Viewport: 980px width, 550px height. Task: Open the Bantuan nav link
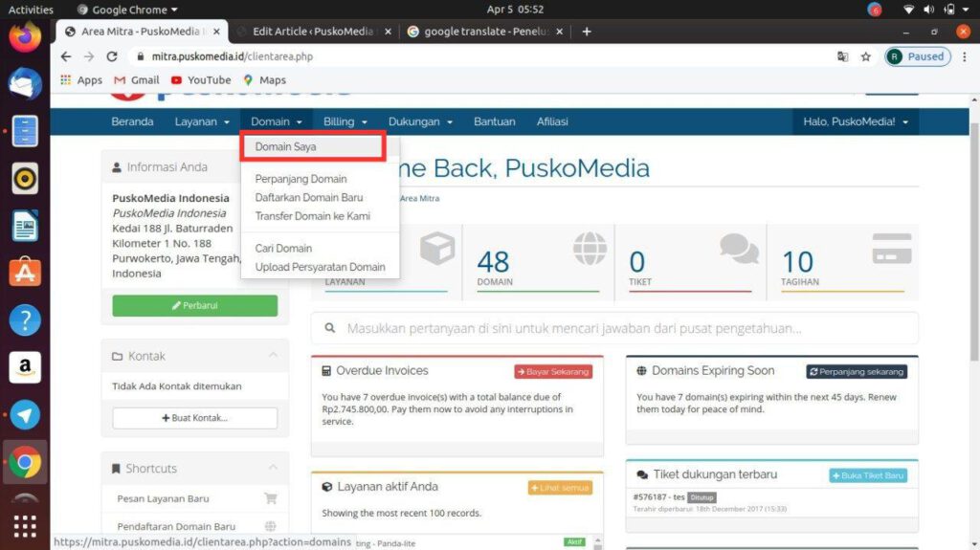tap(495, 121)
